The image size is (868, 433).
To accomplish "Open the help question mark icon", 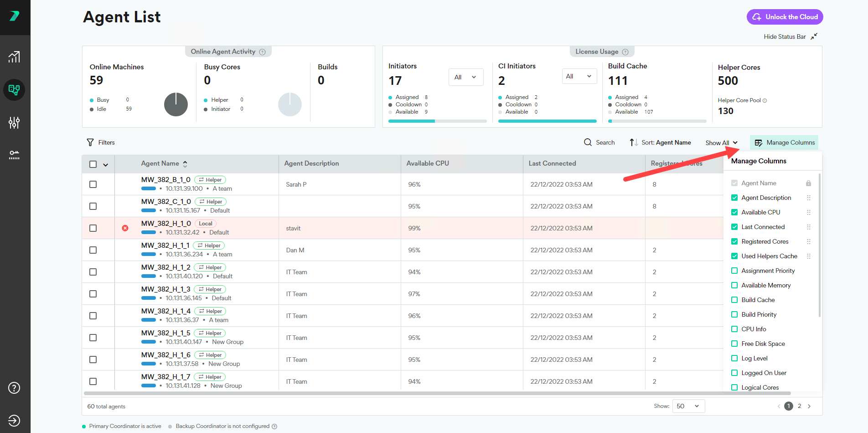I will [x=14, y=388].
